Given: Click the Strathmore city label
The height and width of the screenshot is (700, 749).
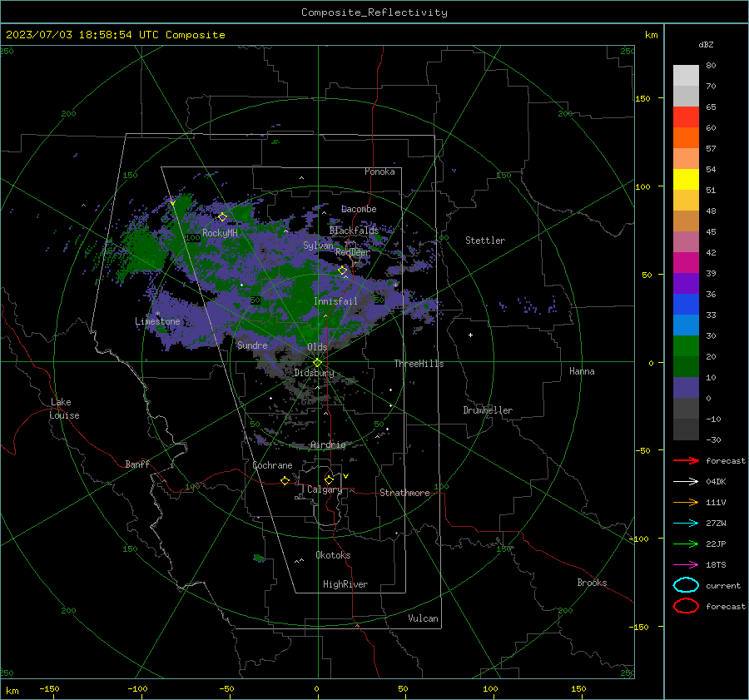Looking at the screenshot, I should [x=404, y=493].
